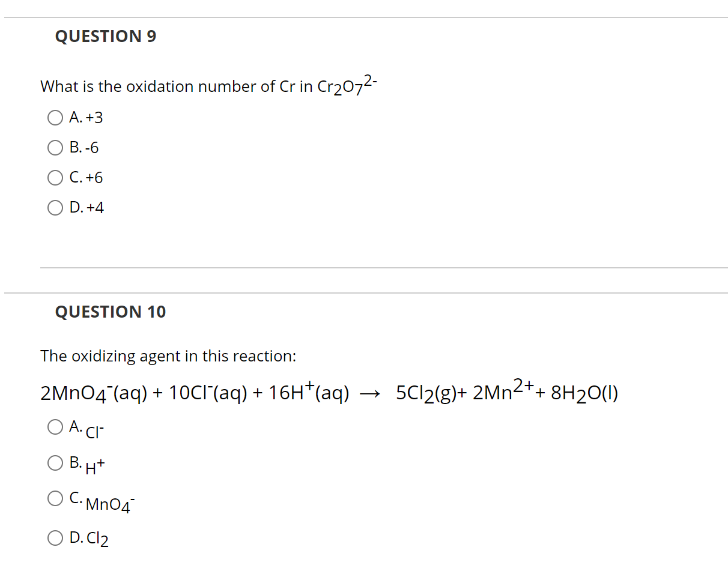Image resolution: width=728 pixels, height=571 pixels.
Task: Click the QUESTION 9 heading
Action: click(106, 36)
